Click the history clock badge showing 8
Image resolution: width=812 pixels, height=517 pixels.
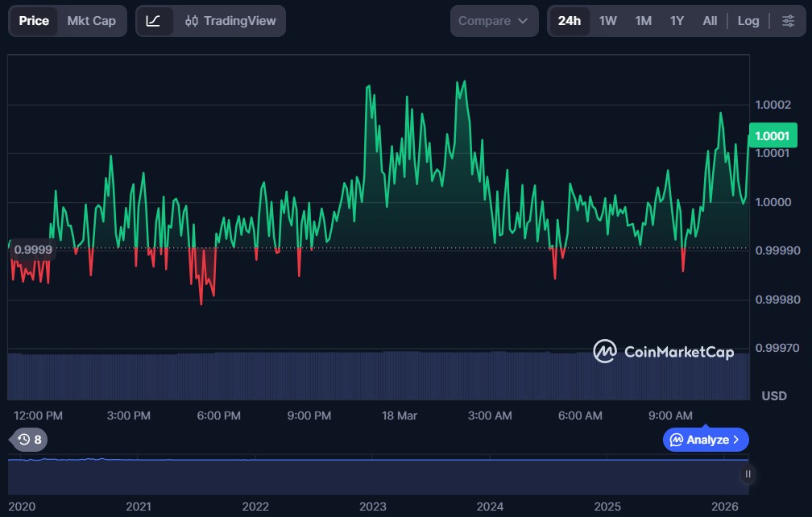pyautogui.click(x=30, y=440)
